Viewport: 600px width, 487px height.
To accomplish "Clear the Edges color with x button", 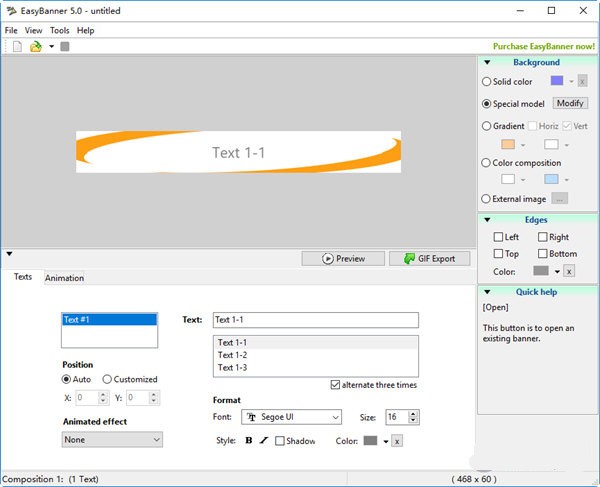I will tap(569, 271).
